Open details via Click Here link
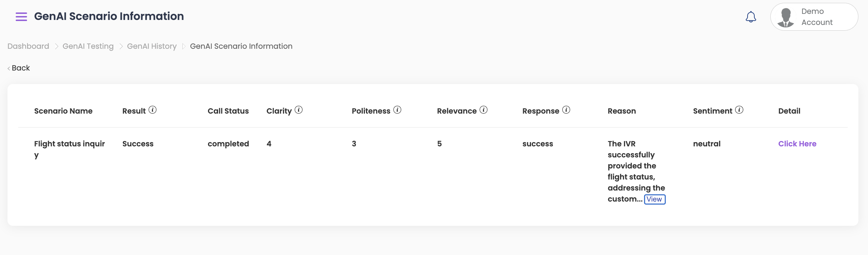 (797, 144)
